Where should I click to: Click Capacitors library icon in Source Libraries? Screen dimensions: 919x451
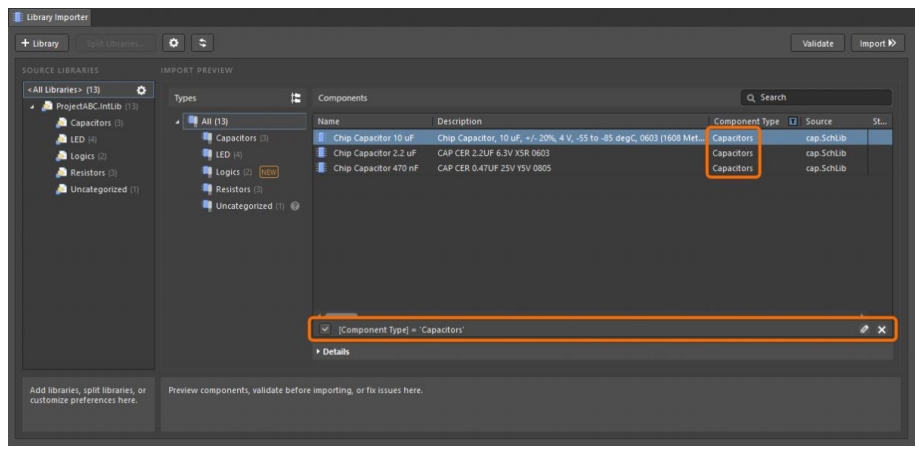click(x=62, y=123)
